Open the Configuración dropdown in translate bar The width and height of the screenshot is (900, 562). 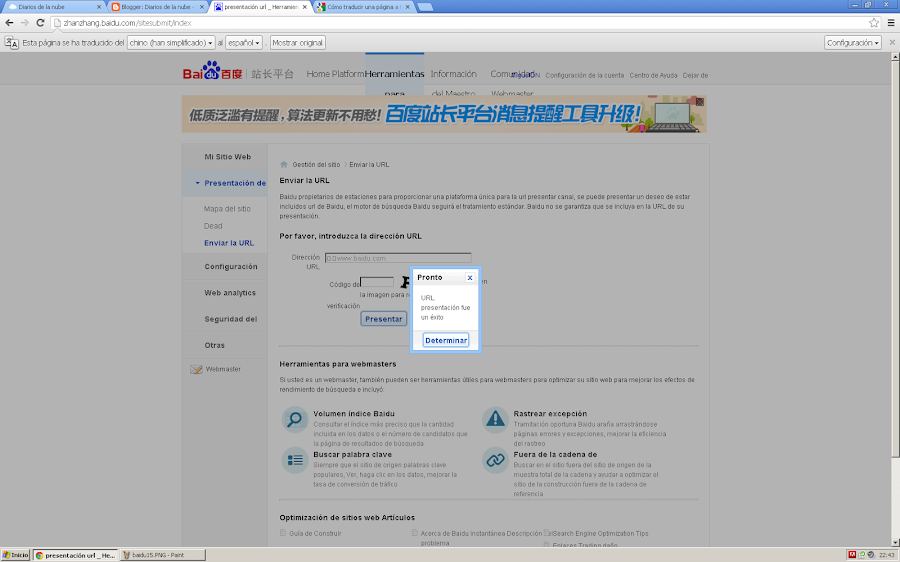pyautogui.click(x=853, y=42)
